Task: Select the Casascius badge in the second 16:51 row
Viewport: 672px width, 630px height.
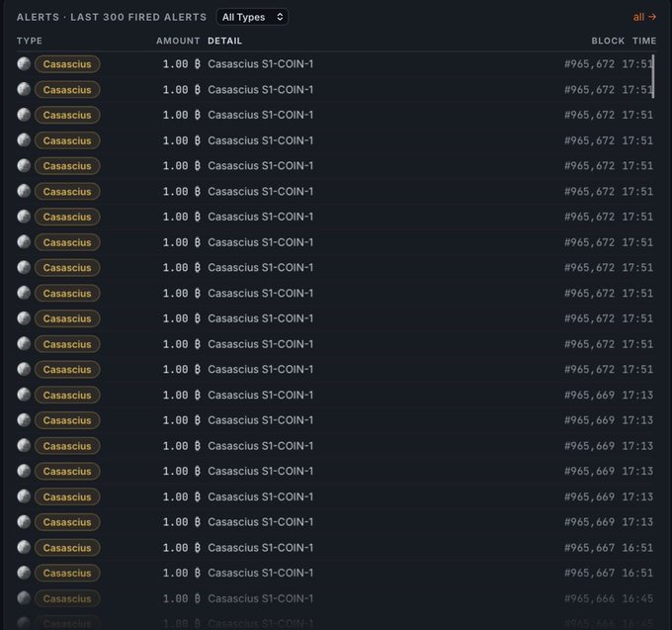Action: 67,573
